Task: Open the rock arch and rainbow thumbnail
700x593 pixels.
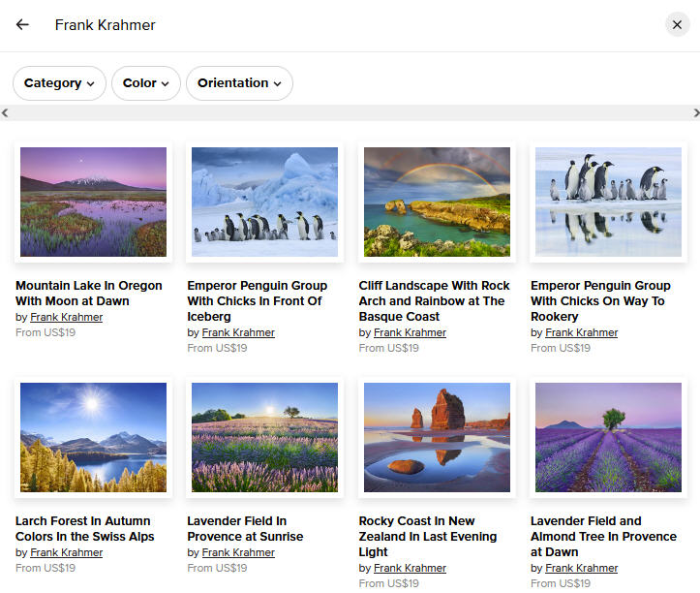Action: coord(437,202)
